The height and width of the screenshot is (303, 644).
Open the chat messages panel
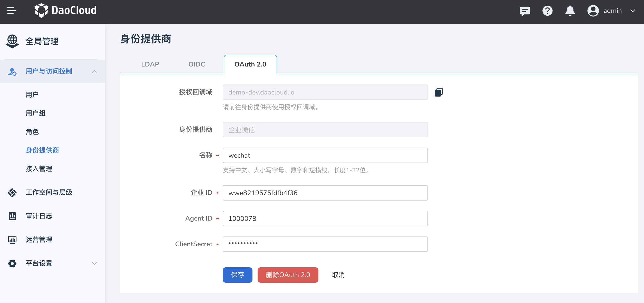(525, 11)
